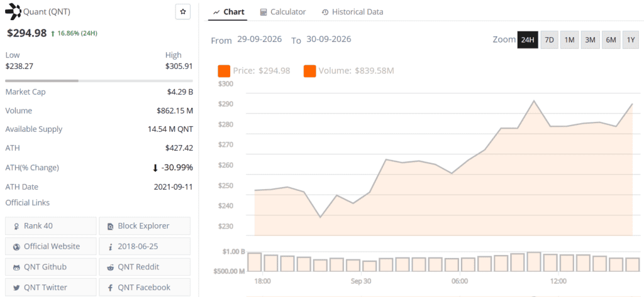Click the 06:00 axis label

pyautogui.click(x=460, y=281)
